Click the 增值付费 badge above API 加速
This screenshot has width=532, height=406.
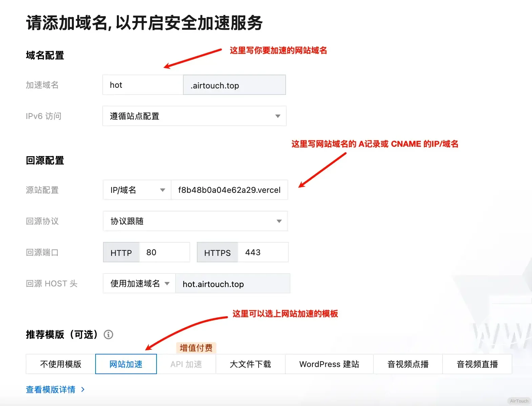196,348
